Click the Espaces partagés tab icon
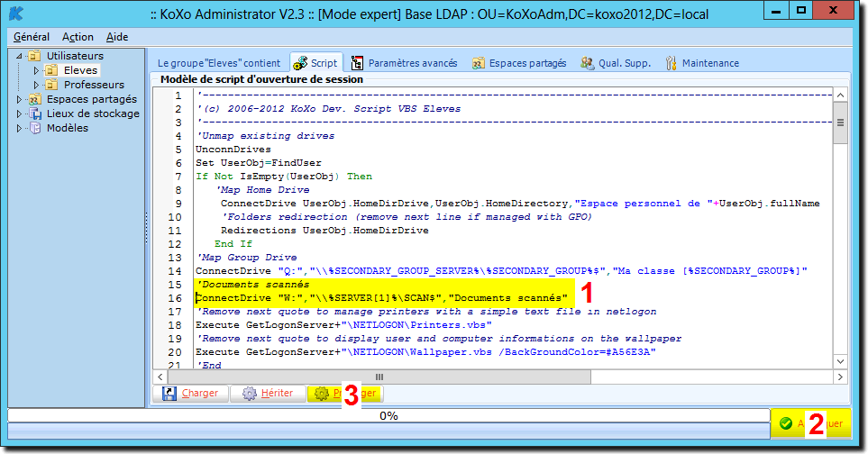Image resolution: width=868 pixels, height=454 pixels. [x=479, y=63]
